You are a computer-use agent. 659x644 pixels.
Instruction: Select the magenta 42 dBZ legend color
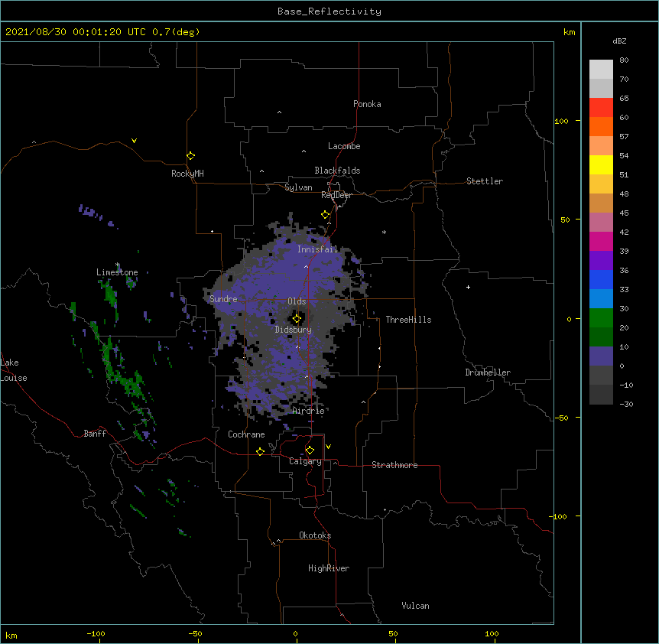[601, 241]
